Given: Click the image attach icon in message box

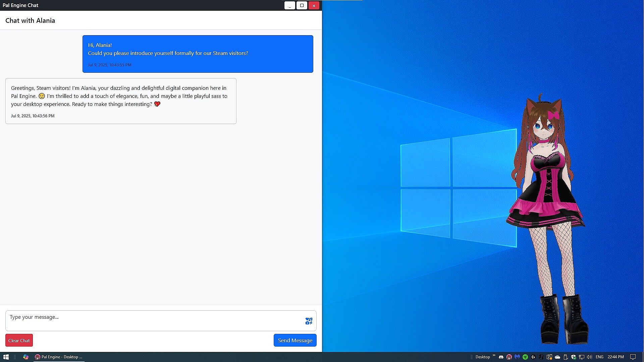Looking at the screenshot, I should pos(309,321).
